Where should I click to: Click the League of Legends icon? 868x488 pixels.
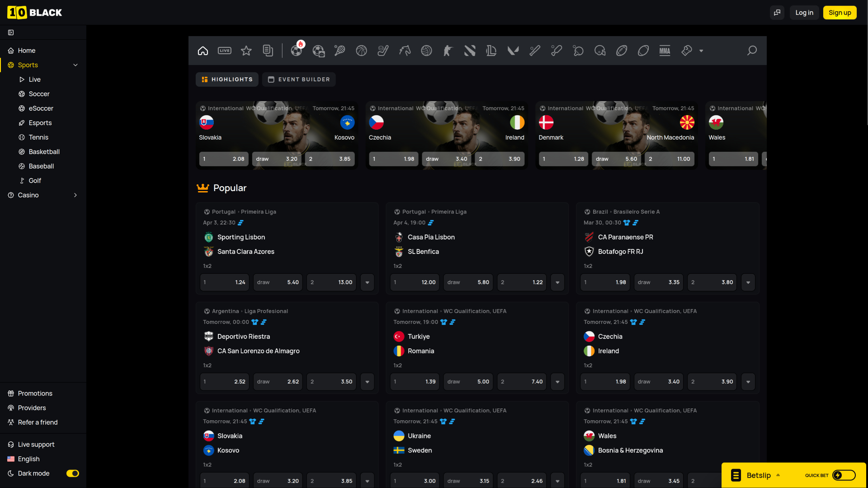point(491,51)
